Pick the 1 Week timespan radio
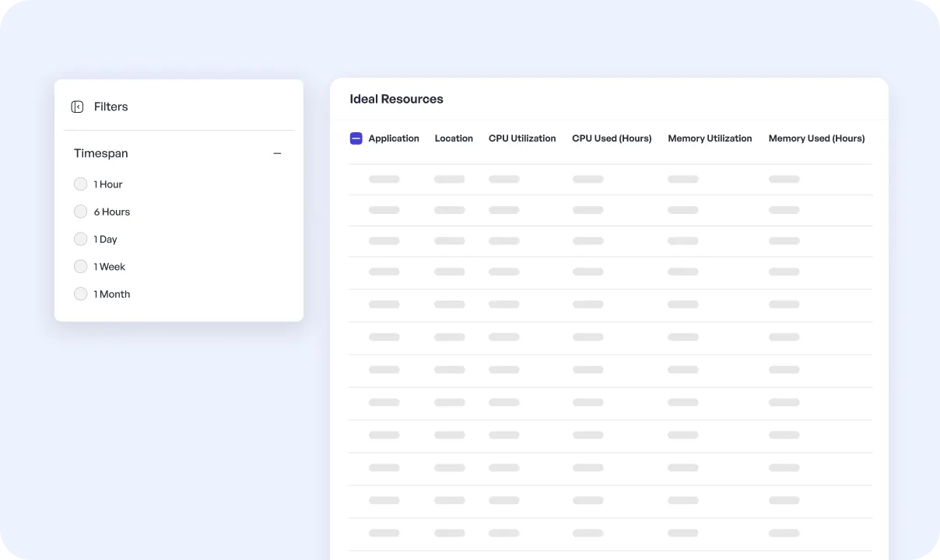Viewport: 940px width, 560px height. pyautogui.click(x=80, y=267)
